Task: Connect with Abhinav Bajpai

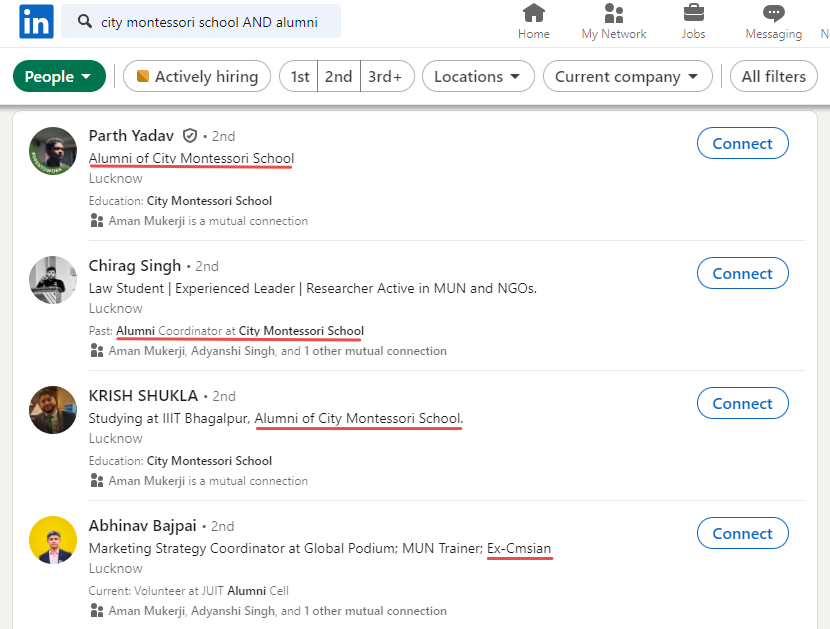Action: coord(743,533)
